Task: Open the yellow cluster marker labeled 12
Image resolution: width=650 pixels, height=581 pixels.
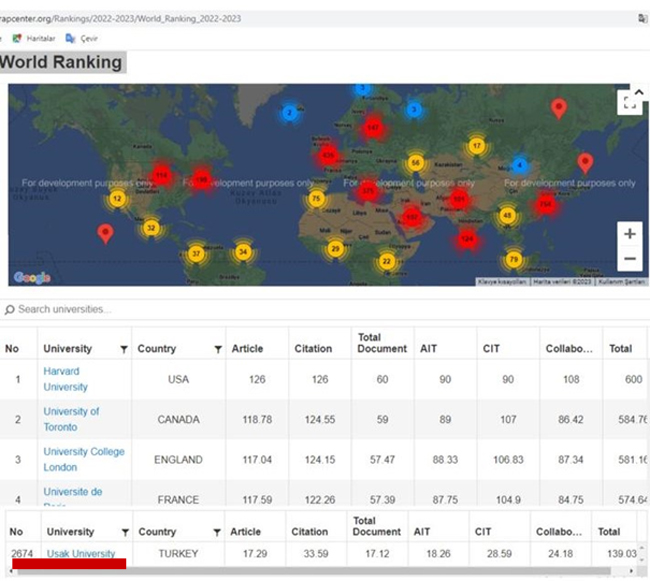Action: [x=117, y=199]
